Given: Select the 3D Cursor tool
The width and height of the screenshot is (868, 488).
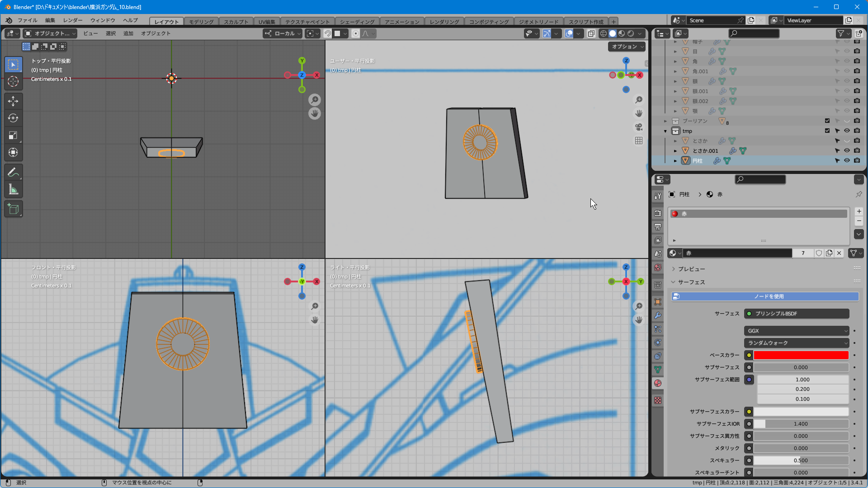Looking at the screenshot, I should 13,81.
